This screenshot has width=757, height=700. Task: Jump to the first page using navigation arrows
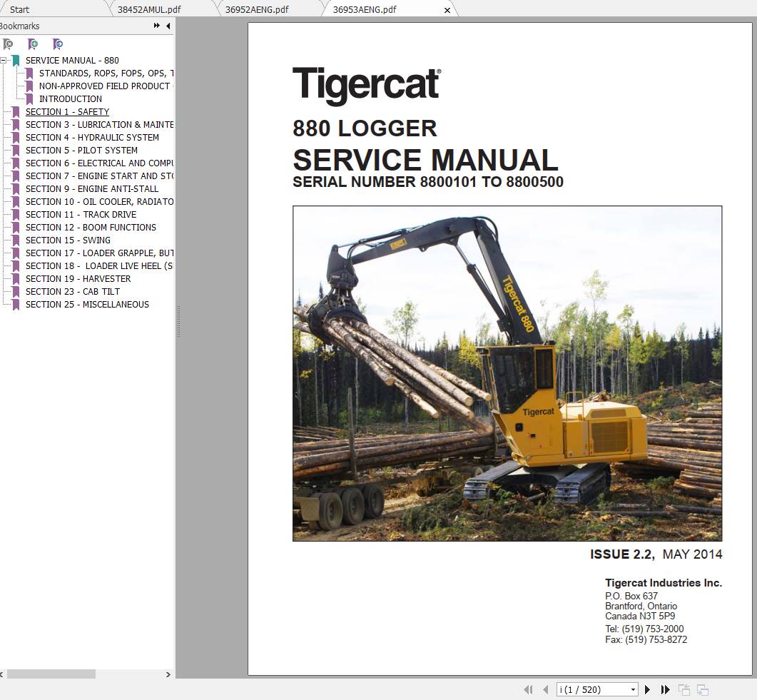(529, 689)
